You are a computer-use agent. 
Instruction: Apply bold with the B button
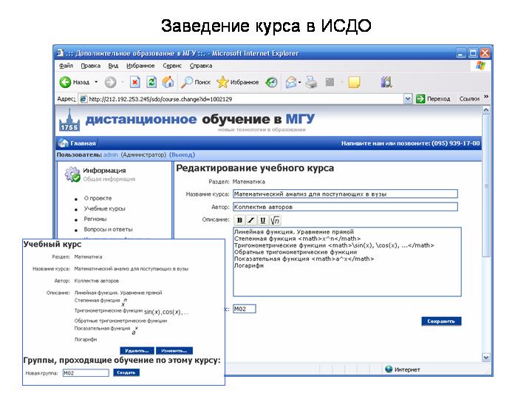point(239,220)
